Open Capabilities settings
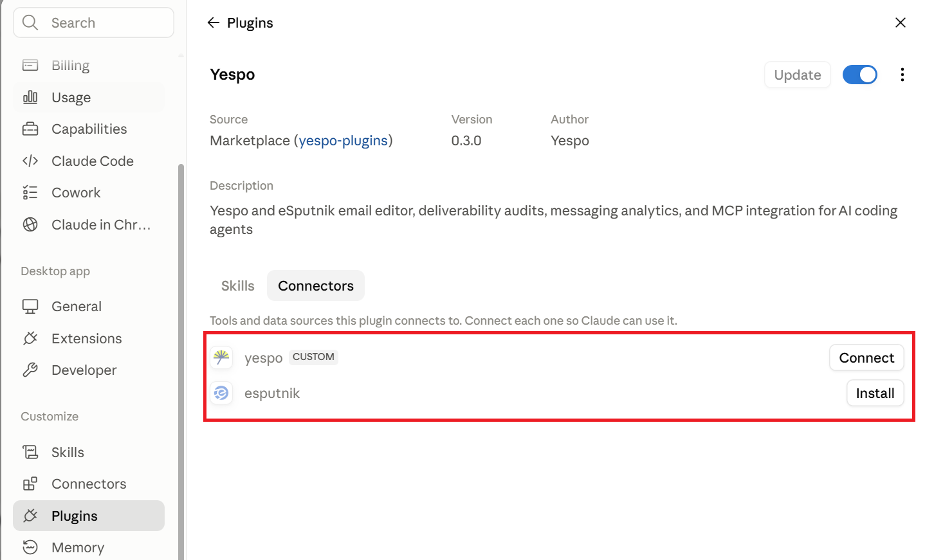 tap(89, 129)
